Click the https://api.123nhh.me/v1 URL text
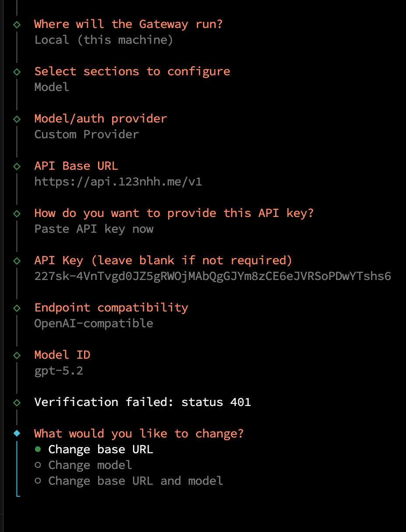The image size is (406, 532). (118, 182)
